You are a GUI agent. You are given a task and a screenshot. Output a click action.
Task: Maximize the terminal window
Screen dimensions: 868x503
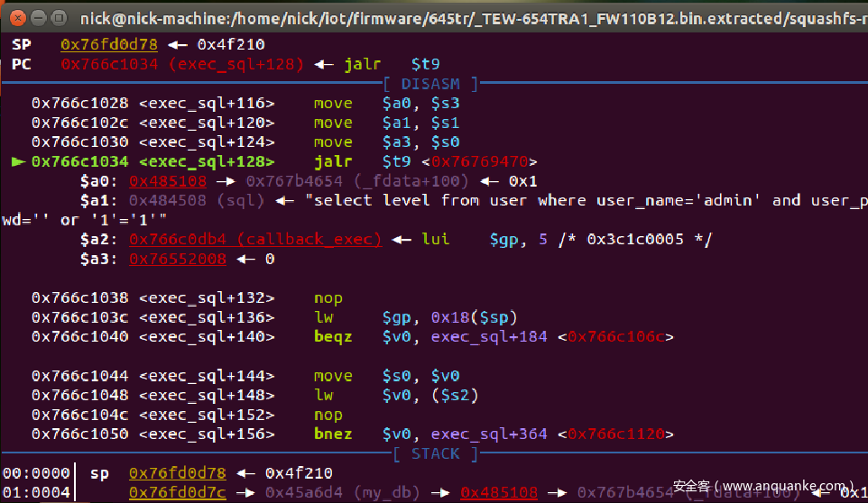click(58, 18)
